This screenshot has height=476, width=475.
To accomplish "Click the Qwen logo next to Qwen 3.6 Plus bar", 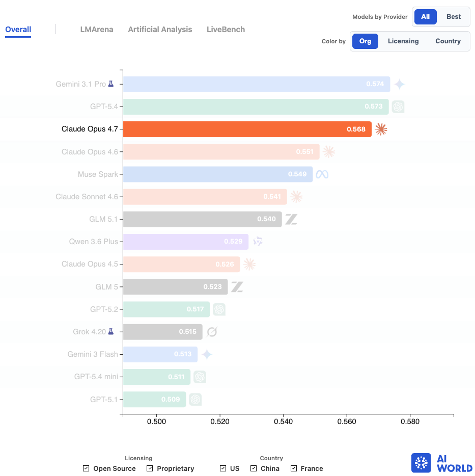I will click(258, 242).
